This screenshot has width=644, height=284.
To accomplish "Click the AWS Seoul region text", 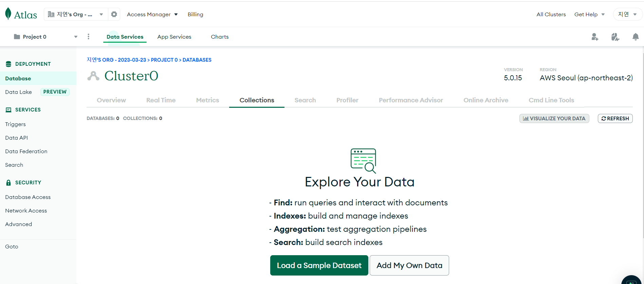I will 586,78.
